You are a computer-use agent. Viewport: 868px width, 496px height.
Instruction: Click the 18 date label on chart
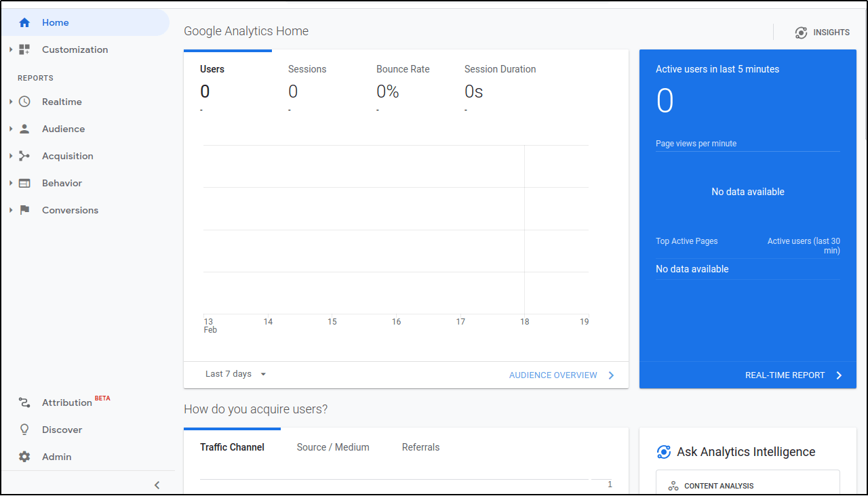pyautogui.click(x=524, y=322)
